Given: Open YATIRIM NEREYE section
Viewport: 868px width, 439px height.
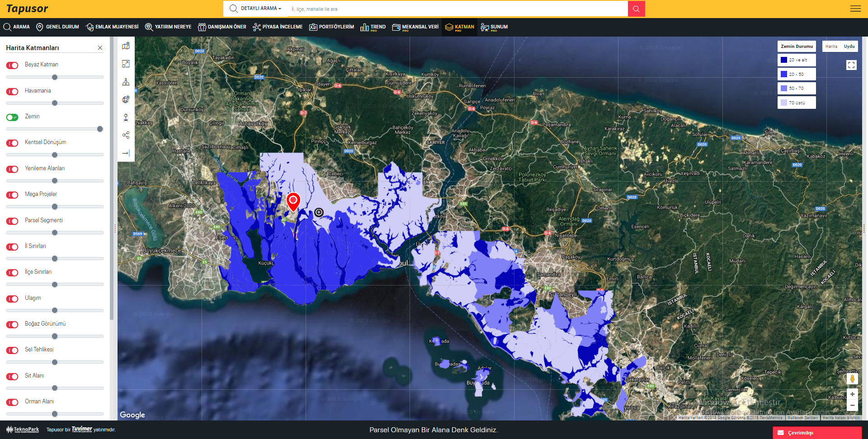Looking at the screenshot, I should [168, 27].
